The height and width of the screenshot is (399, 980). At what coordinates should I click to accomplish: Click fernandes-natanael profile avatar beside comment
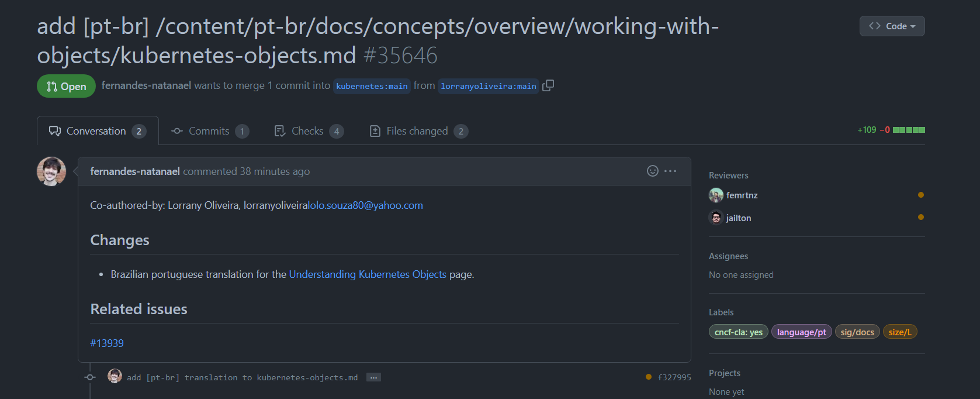click(51, 171)
